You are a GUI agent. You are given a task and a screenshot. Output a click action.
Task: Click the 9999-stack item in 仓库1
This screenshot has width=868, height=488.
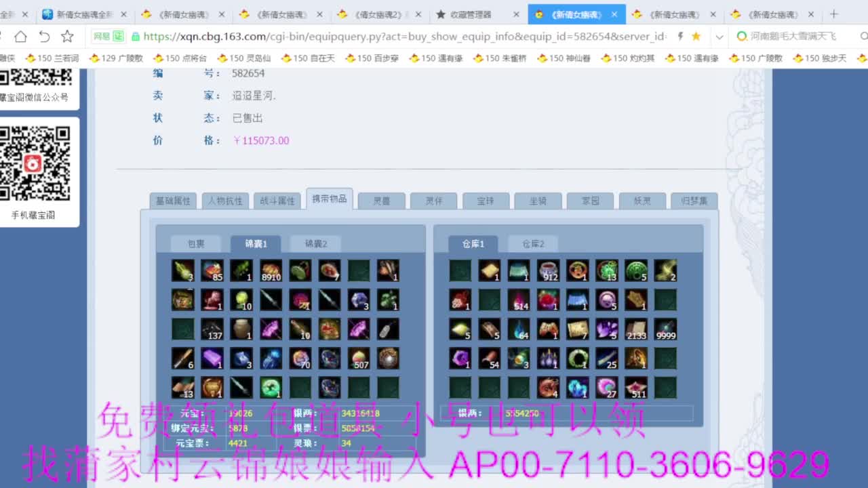pyautogui.click(x=665, y=329)
